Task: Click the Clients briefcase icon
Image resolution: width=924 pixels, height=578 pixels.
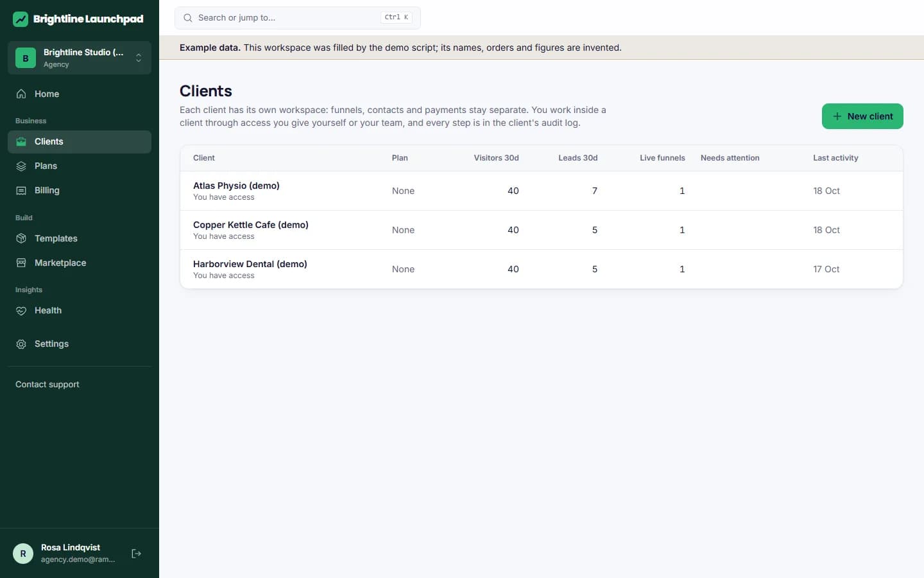Action: point(21,142)
